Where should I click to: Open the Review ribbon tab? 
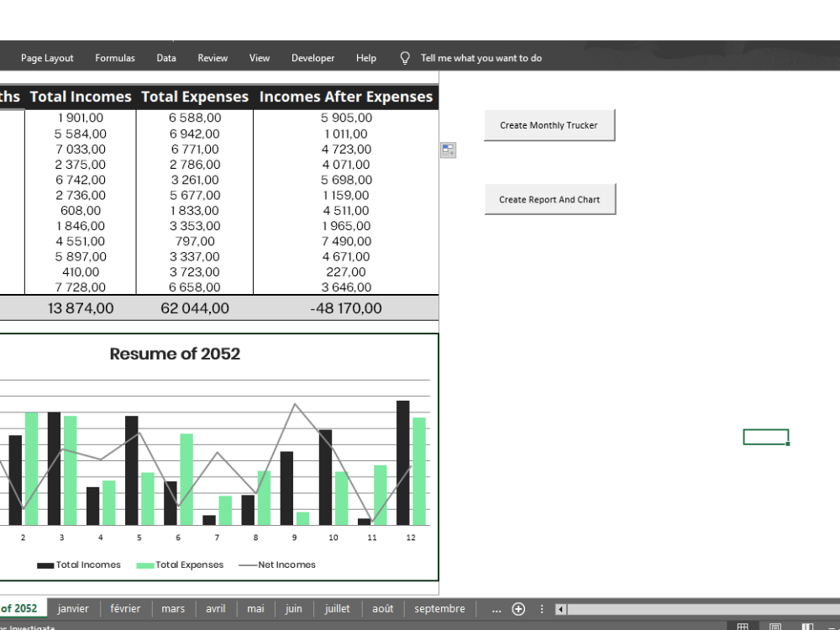[213, 58]
